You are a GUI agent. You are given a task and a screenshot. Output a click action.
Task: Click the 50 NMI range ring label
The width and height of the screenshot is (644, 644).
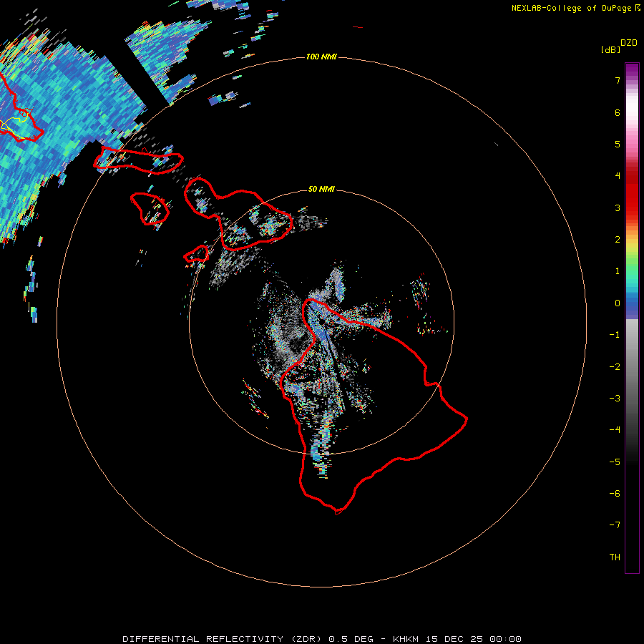321,189
